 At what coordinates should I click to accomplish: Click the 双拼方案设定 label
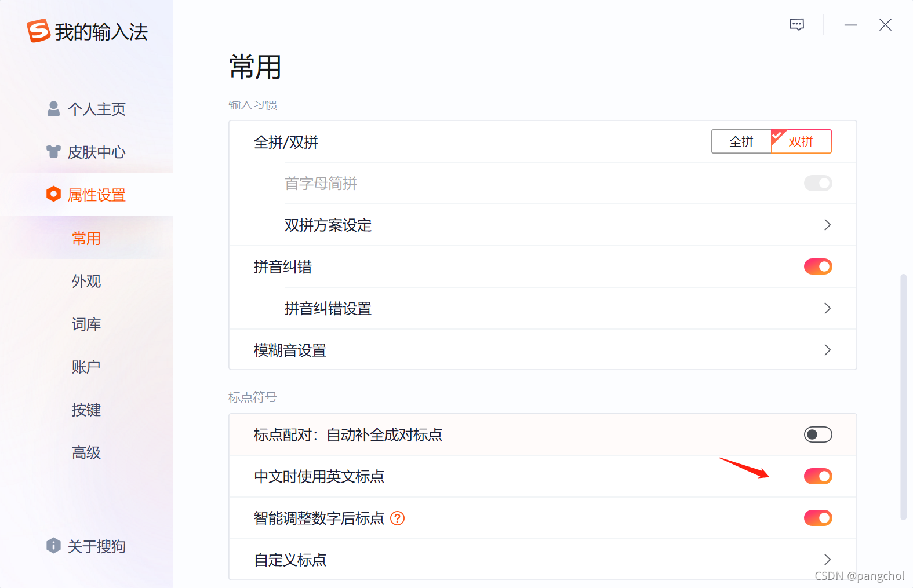tap(328, 225)
